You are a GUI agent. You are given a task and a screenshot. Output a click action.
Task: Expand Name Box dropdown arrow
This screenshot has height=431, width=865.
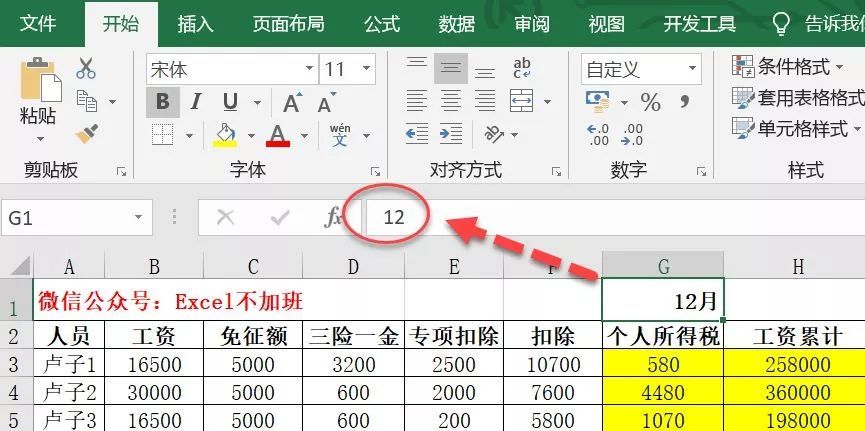(x=138, y=217)
